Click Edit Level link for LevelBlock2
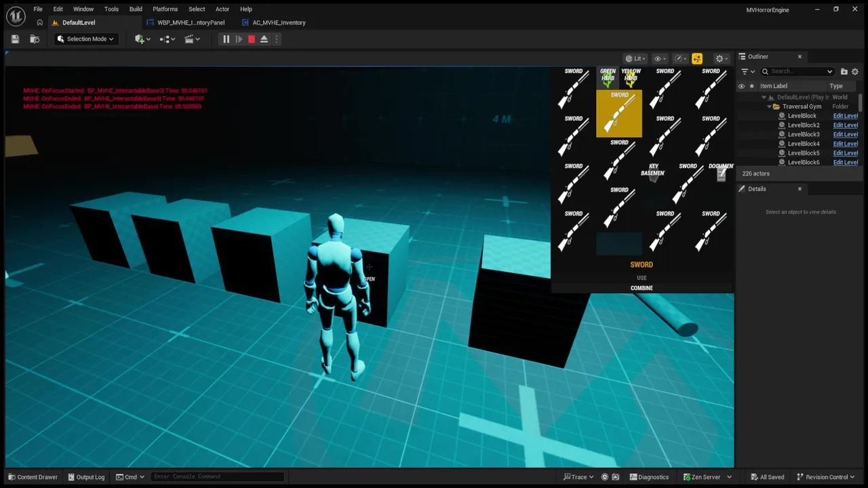868x488 pixels. (845, 125)
